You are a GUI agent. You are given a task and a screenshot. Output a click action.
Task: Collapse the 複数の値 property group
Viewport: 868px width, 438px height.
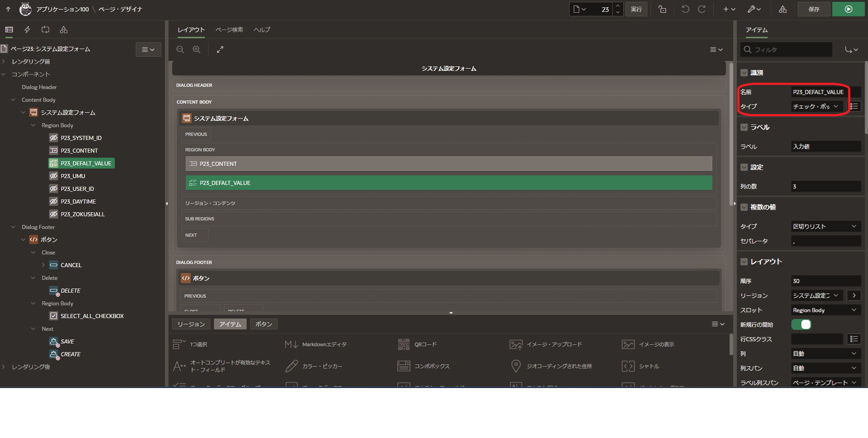[x=744, y=207]
